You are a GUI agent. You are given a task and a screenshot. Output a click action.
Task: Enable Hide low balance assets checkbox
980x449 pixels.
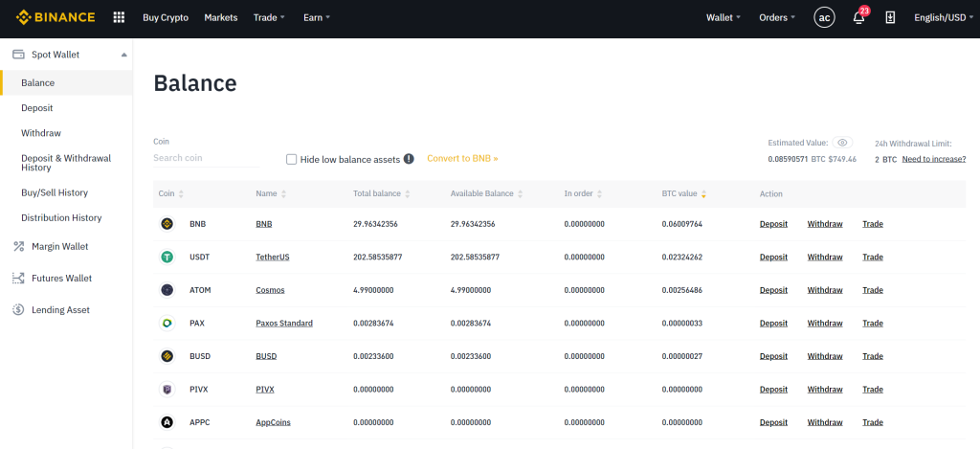291,159
